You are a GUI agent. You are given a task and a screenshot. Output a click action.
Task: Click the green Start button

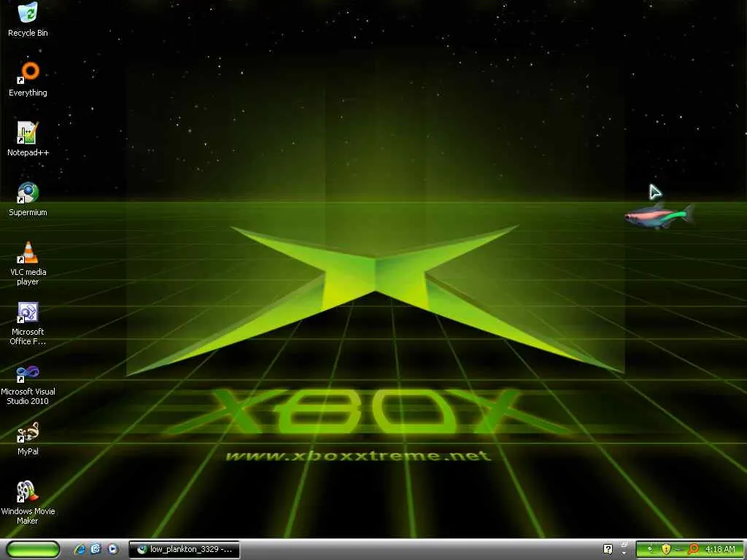point(33,549)
